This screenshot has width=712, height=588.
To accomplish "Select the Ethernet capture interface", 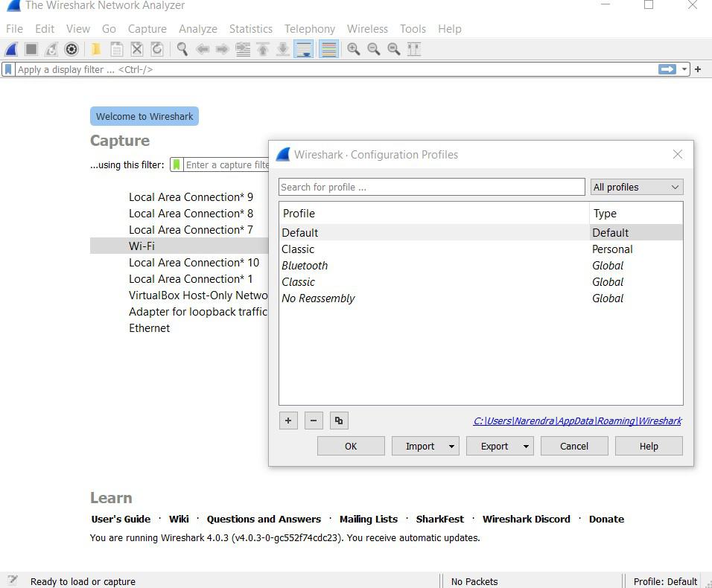I will pos(150,328).
